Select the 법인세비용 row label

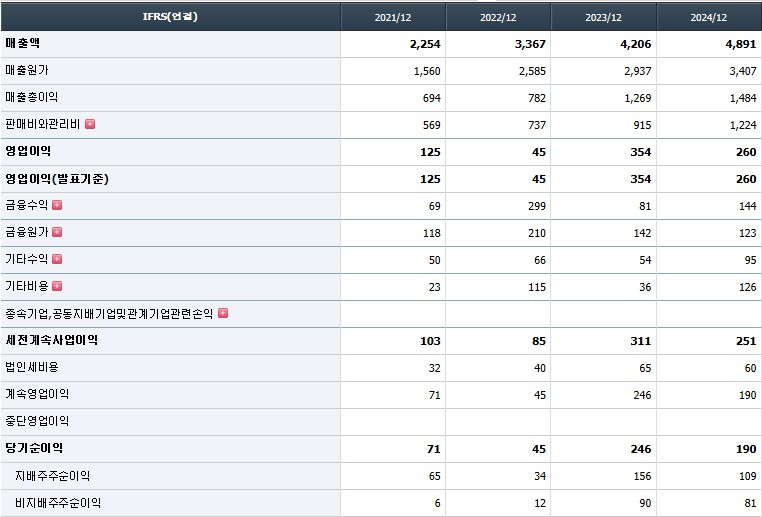(32, 367)
